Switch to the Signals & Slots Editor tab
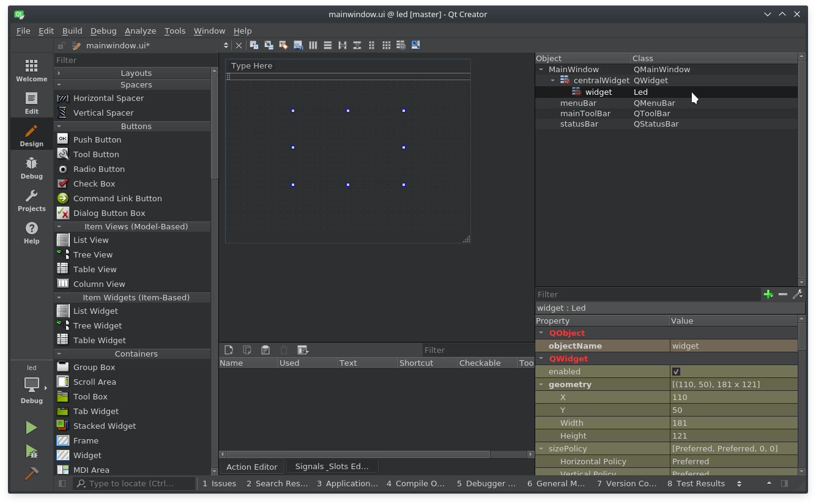The width and height of the screenshot is (816, 504). pos(331,465)
